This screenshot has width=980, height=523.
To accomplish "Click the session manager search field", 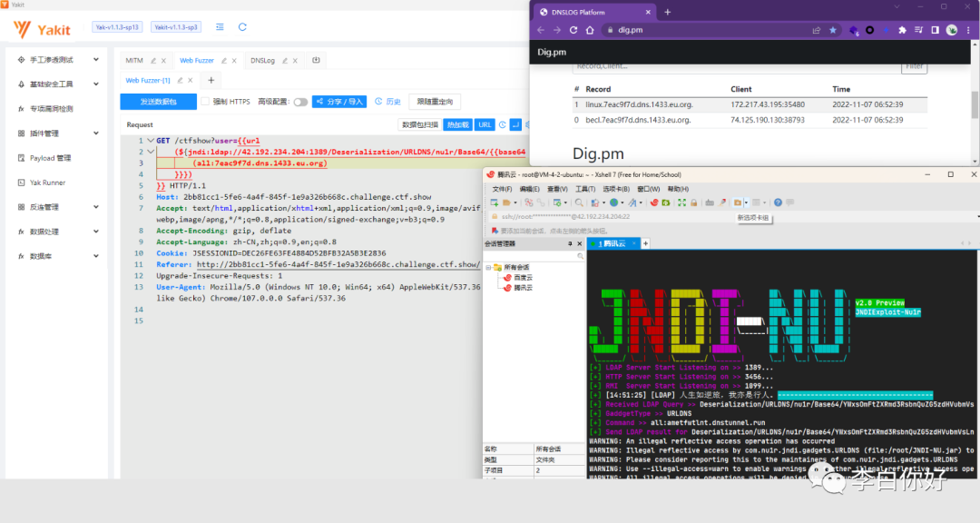I will [534, 256].
